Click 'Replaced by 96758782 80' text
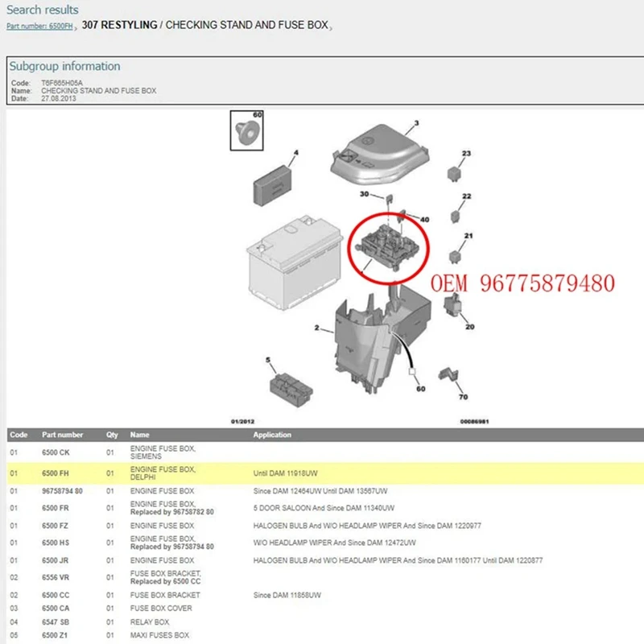Image resolution: width=644 pixels, height=644 pixels. click(x=172, y=512)
